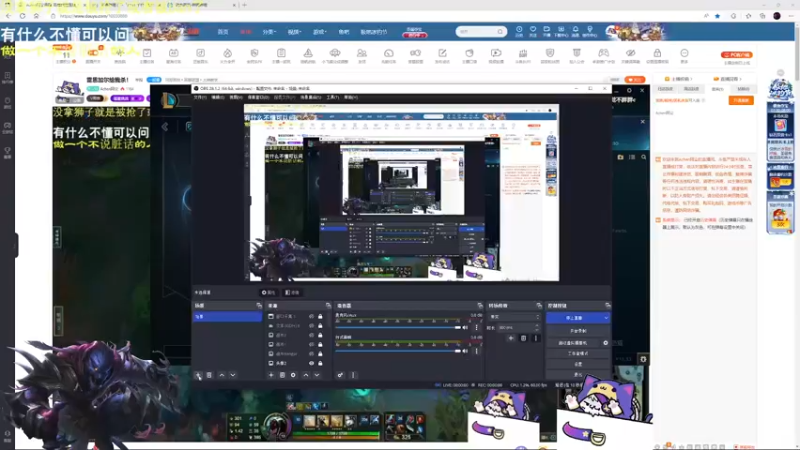The height and width of the screenshot is (450, 800).
Task: Remove the selected source with trash icon
Action: click(x=282, y=375)
